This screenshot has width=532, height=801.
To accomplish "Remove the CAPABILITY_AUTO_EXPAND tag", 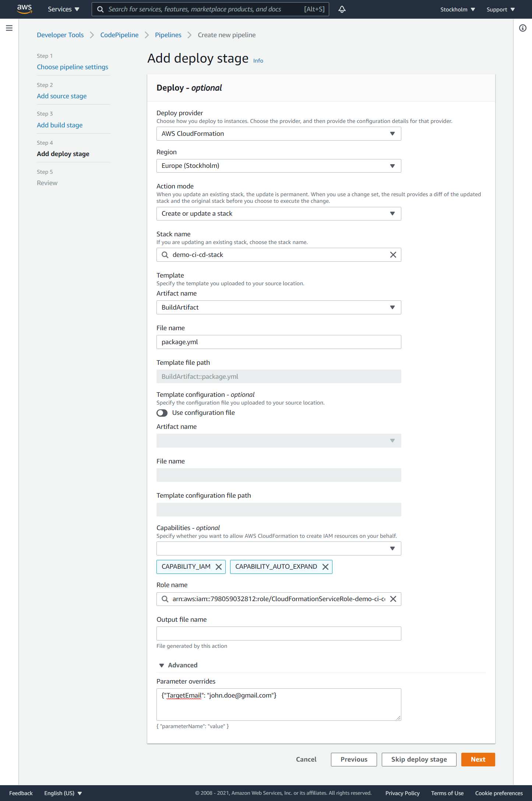I will 325,567.
